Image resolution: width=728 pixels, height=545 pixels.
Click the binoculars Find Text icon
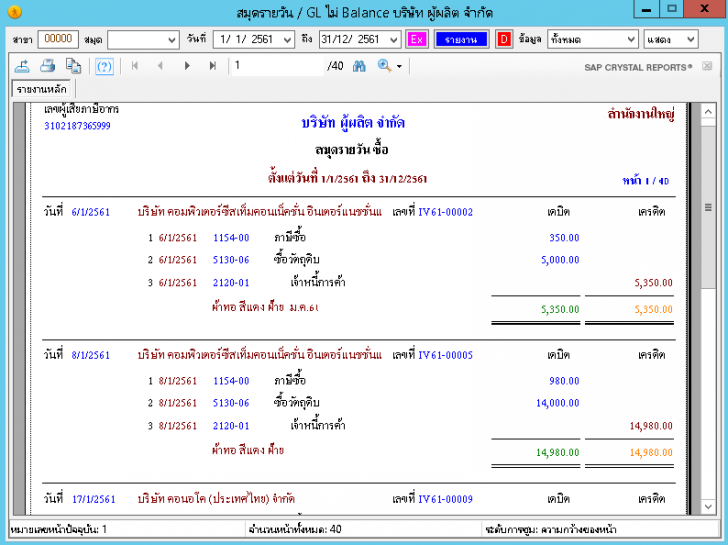[x=359, y=66]
